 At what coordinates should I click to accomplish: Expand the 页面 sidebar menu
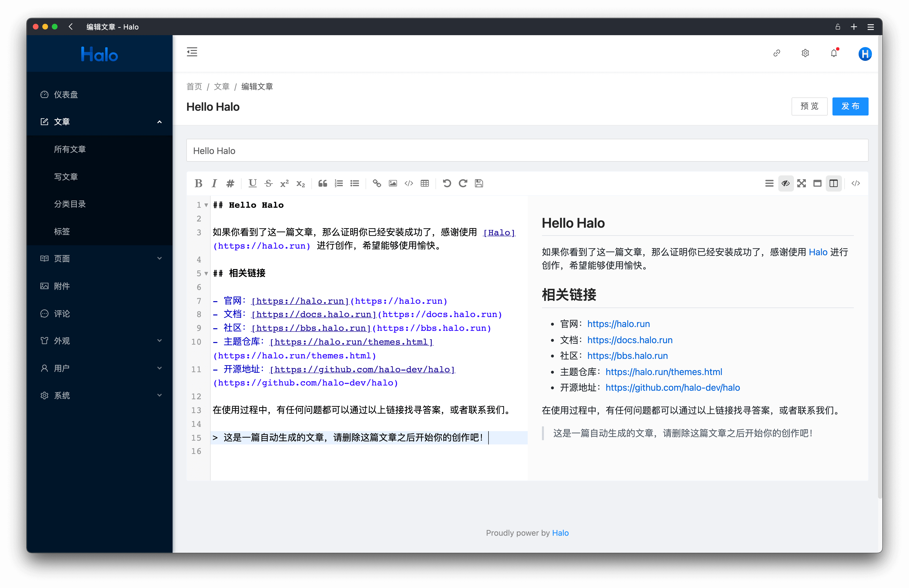99,259
